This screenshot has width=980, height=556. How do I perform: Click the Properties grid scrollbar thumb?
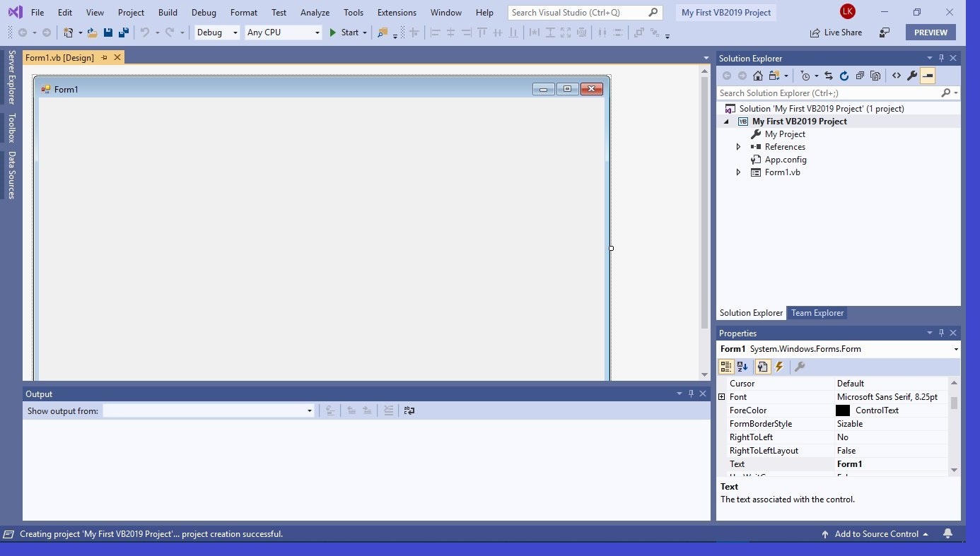[x=954, y=403]
